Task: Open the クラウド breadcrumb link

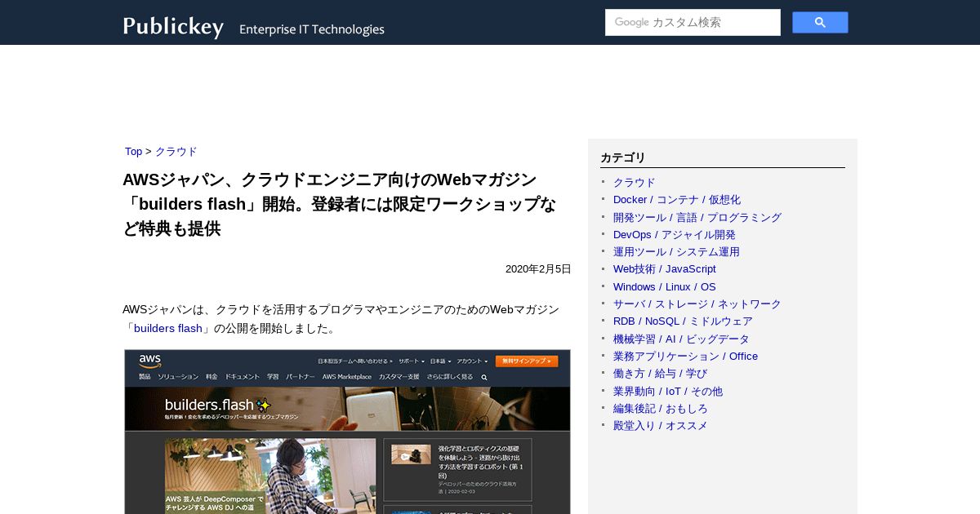Action: (x=176, y=152)
